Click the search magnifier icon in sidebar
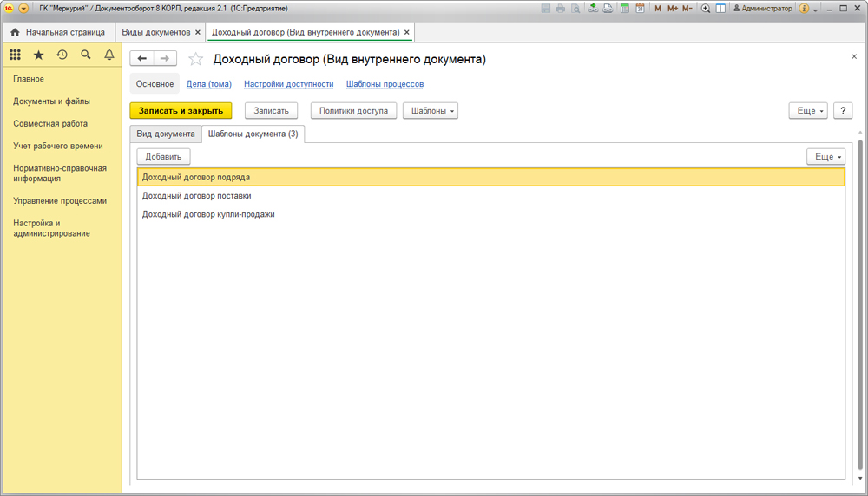 (x=85, y=55)
